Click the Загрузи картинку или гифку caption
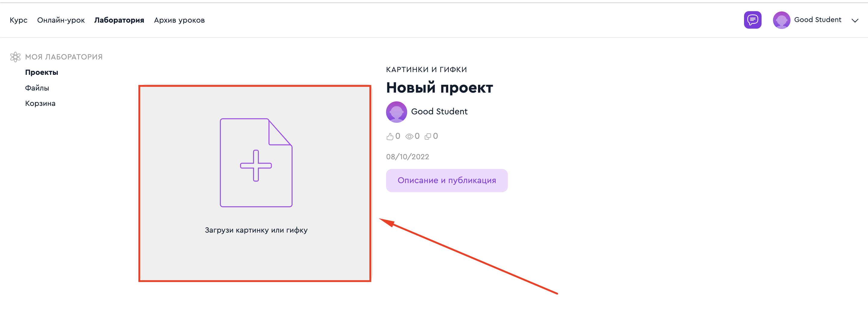This screenshot has height=324, width=868. [256, 230]
